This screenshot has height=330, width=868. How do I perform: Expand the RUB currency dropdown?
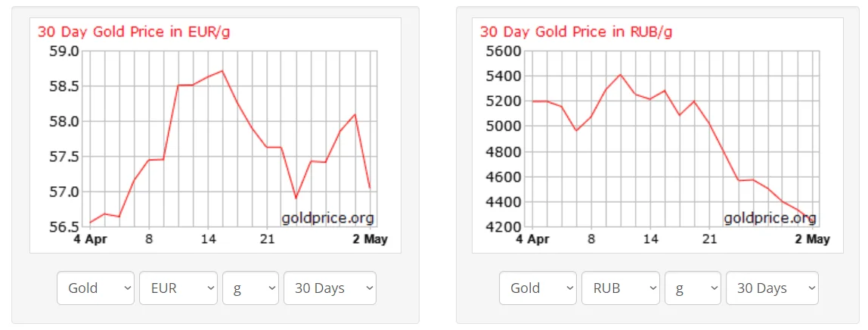tap(621, 288)
